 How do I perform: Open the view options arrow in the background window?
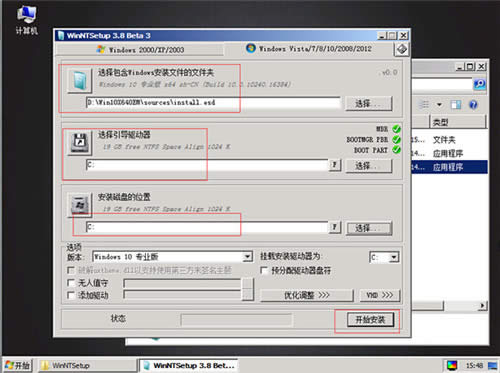(x=439, y=105)
